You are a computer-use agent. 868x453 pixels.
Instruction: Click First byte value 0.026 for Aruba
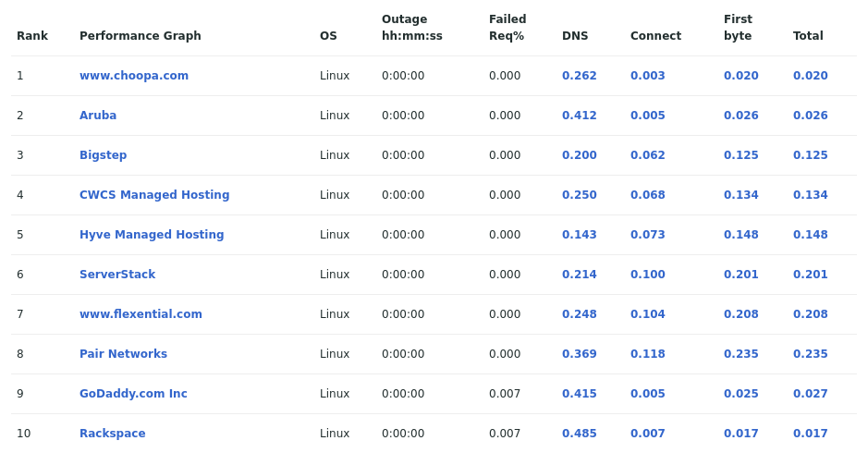click(x=741, y=116)
